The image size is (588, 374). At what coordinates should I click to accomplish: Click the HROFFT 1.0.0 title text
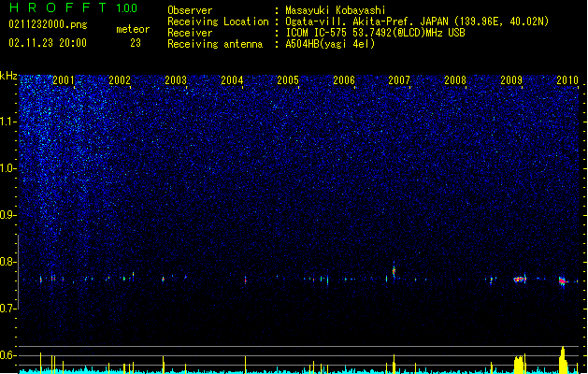tap(73, 7)
